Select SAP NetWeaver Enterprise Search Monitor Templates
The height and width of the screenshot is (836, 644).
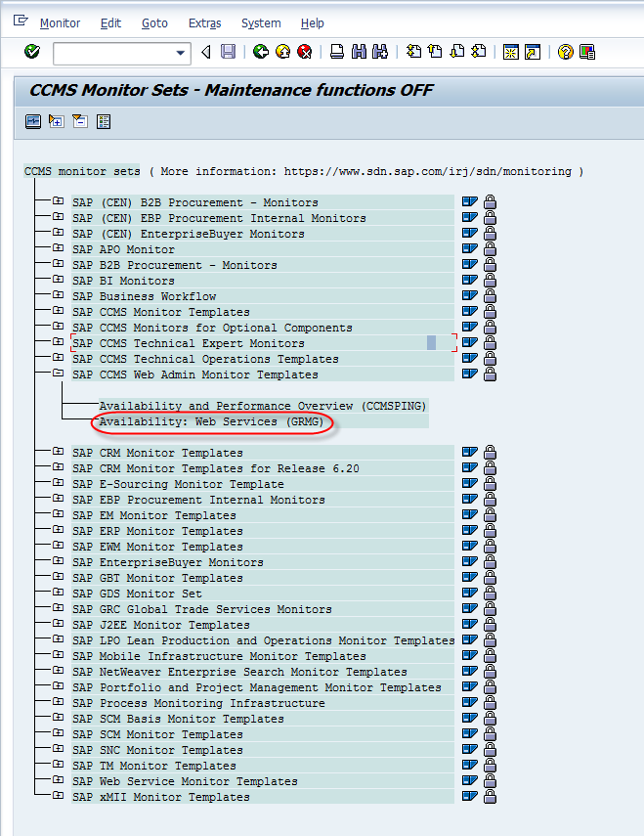point(239,672)
